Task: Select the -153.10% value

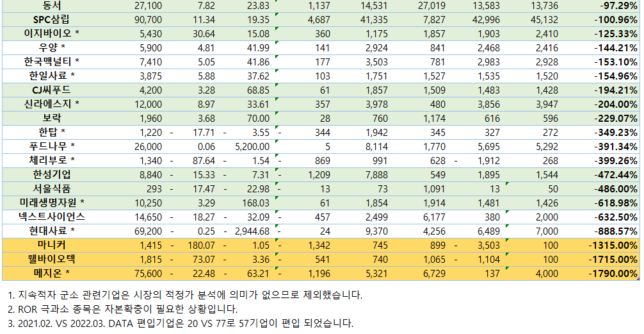Action: click(616, 62)
